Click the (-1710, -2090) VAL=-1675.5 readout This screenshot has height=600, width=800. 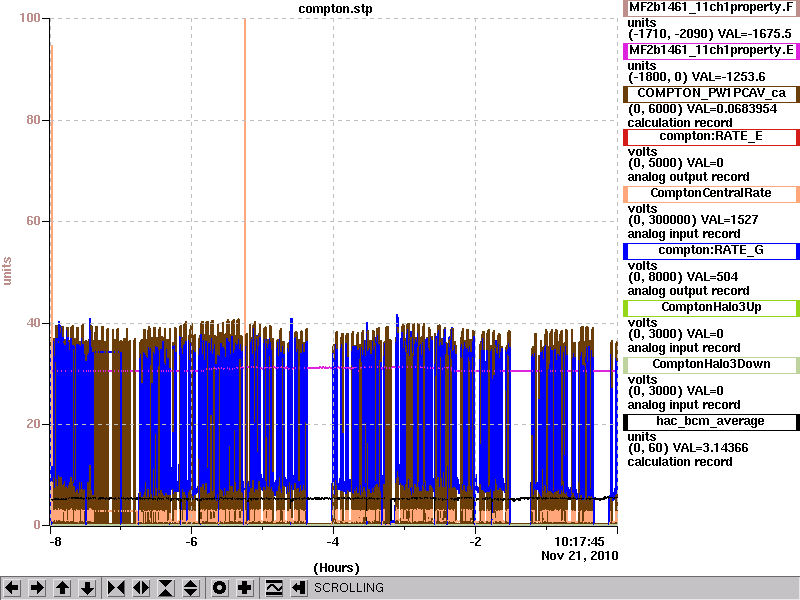pos(709,34)
